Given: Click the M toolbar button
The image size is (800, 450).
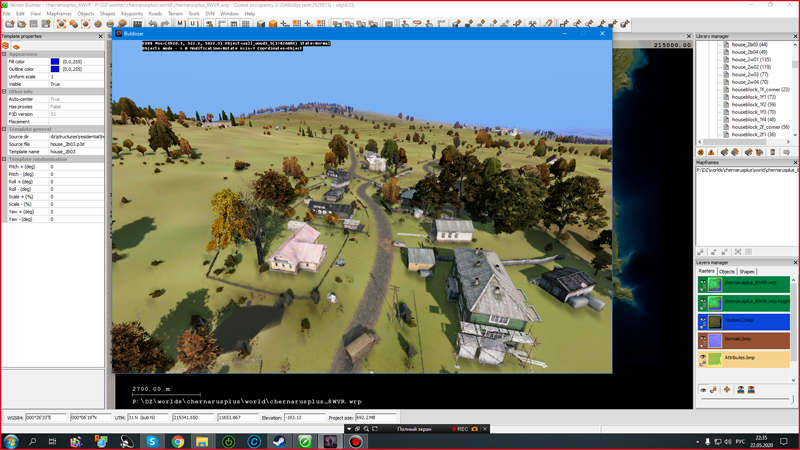Looking at the screenshot, I should click(180, 24).
